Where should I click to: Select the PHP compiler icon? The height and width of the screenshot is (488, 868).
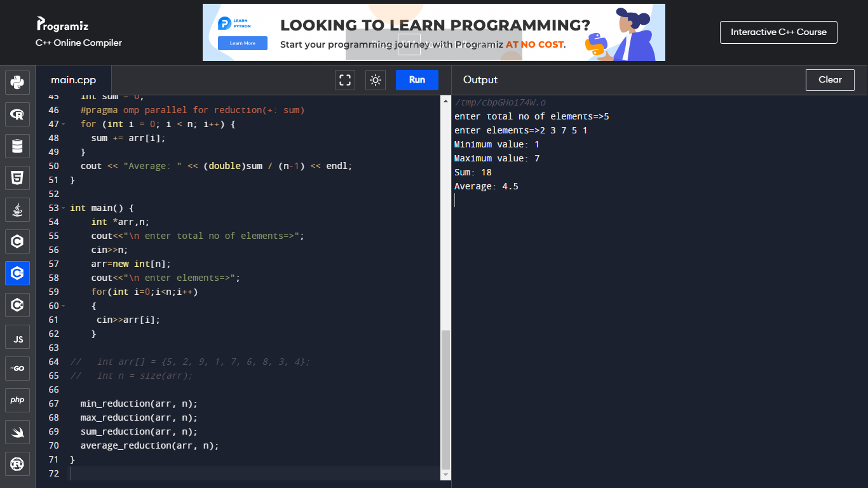click(17, 400)
